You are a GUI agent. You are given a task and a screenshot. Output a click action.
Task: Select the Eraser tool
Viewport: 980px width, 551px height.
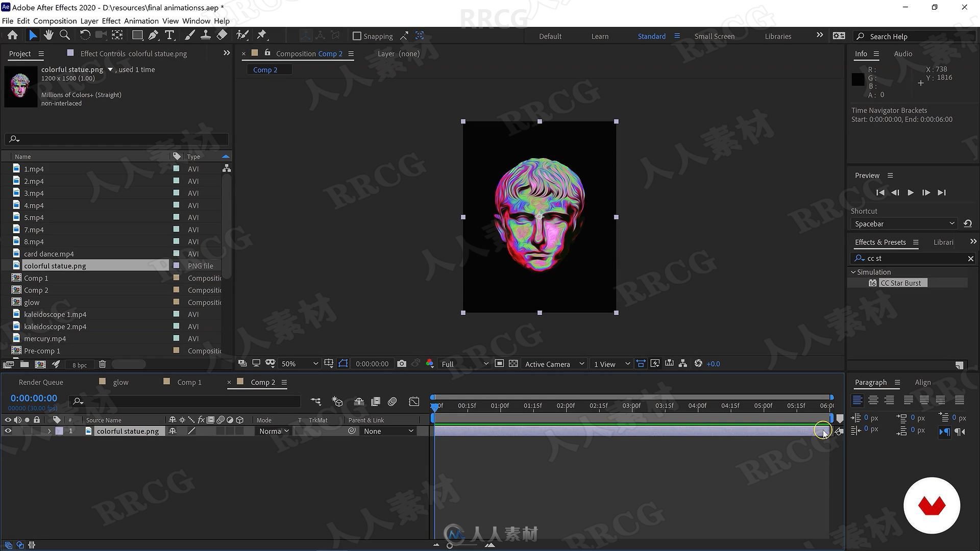coord(222,35)
